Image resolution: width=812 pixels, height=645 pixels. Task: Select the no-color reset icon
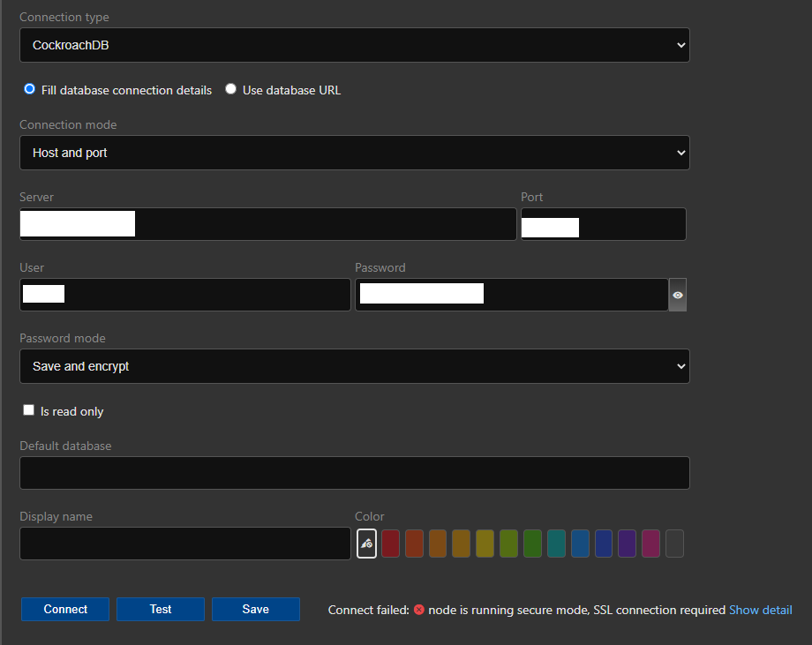click(x=366, y=544)
